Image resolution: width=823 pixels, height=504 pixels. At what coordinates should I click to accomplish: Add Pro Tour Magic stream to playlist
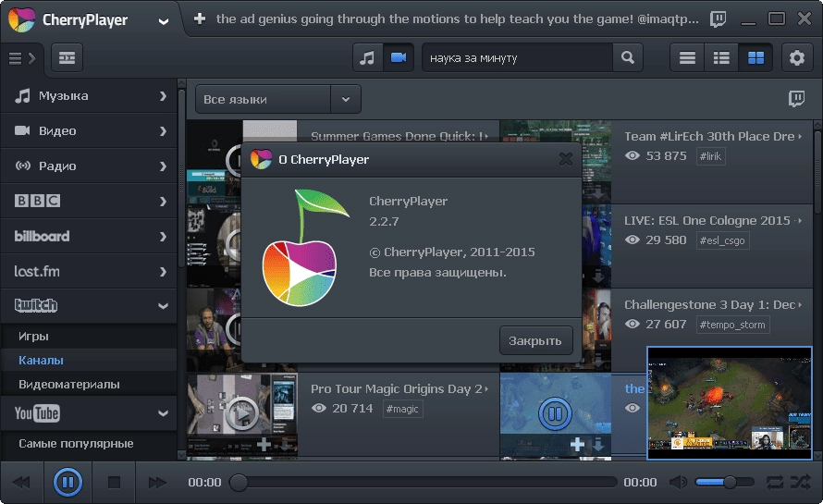pos(264,445)
